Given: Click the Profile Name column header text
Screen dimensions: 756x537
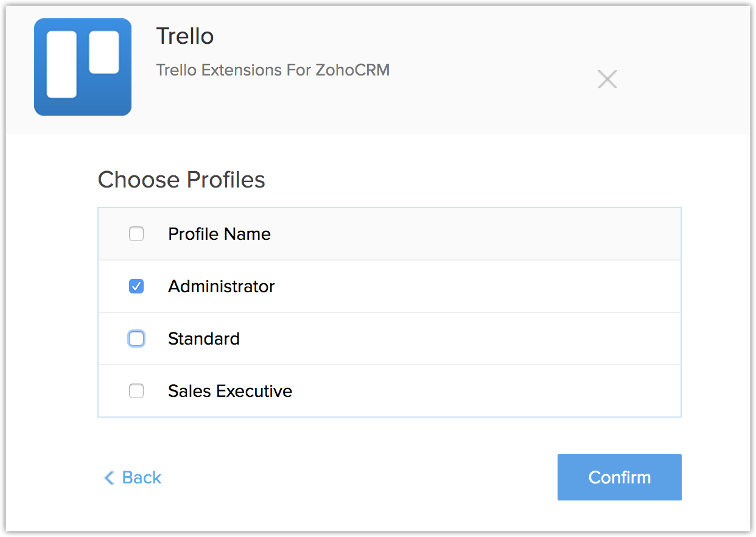Looking at the screenshot, I should 219,234.
